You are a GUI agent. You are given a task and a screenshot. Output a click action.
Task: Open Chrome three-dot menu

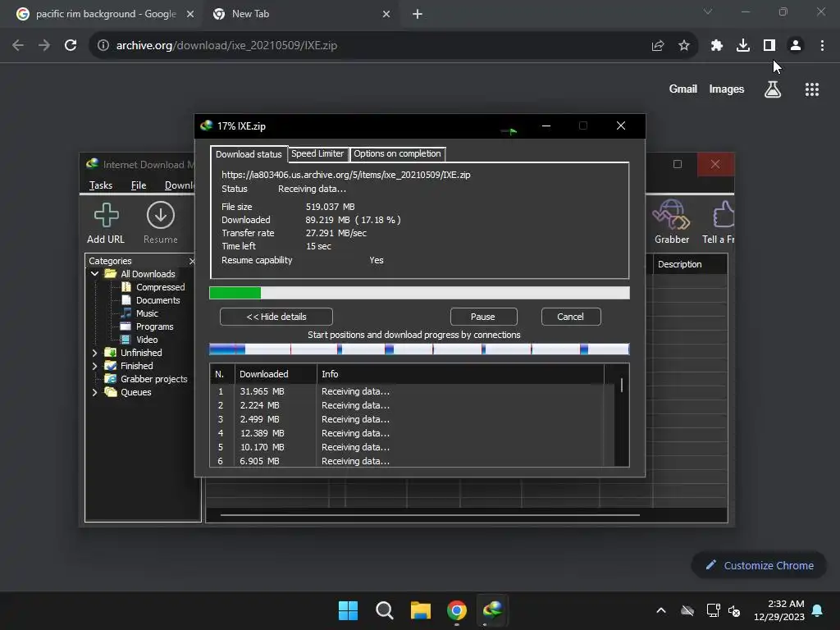tap(822, 46)
